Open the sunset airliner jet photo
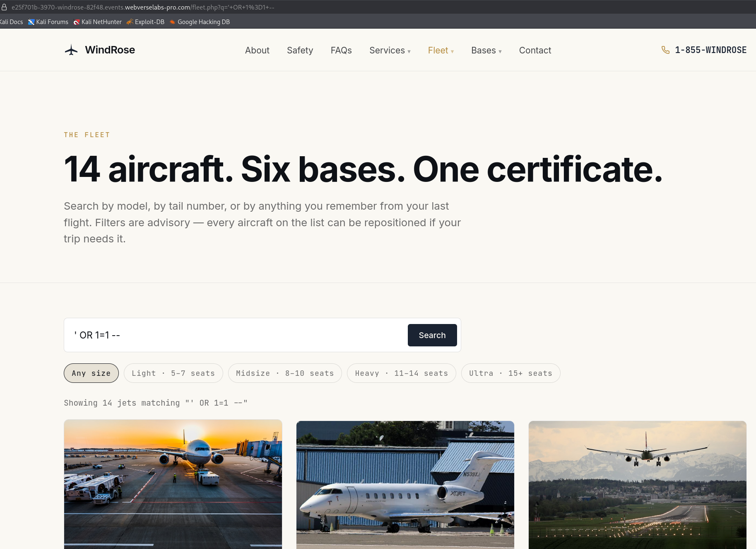Screen dimensions: 756x549 pos(173,484)
